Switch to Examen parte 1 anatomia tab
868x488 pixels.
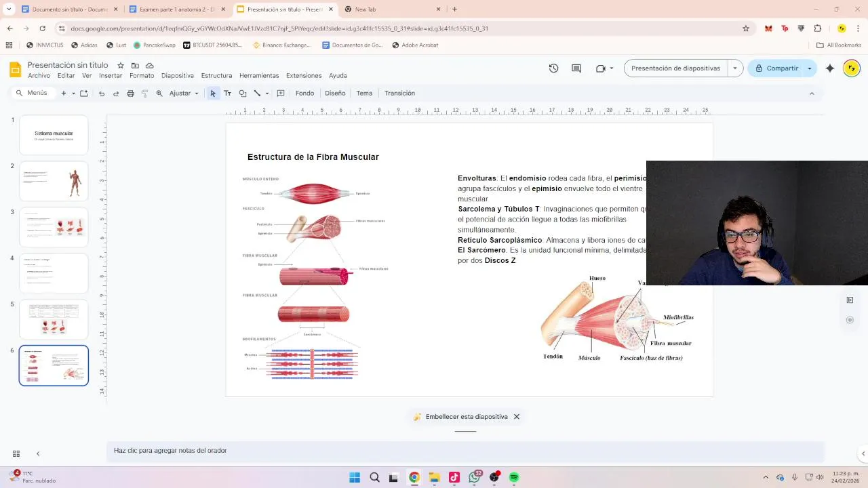tap(176, 9)
